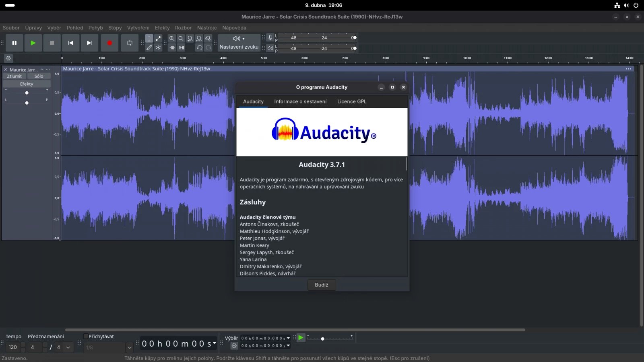Click the Zoom toggle icon
644x362 pixels.
[x=208, y=39]
